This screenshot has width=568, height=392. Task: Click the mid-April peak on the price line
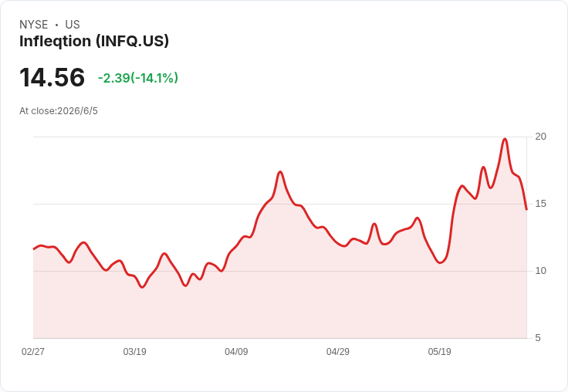click(280, 172)
